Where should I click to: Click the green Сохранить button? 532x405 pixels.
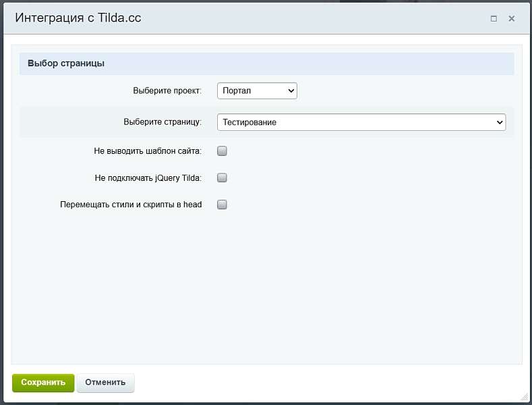[x=43, y=383]
